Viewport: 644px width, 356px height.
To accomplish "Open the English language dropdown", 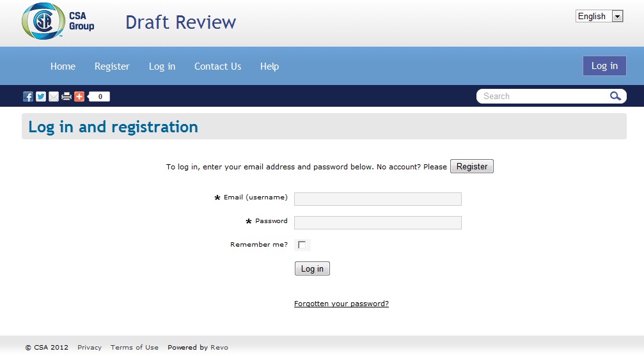I will (599, 16).
